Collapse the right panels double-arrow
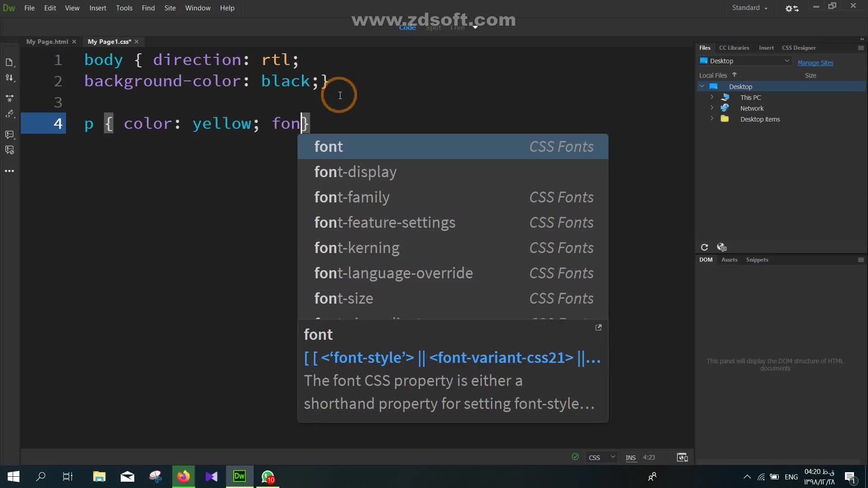Screen dimensions: 868x488 [862, 39]
